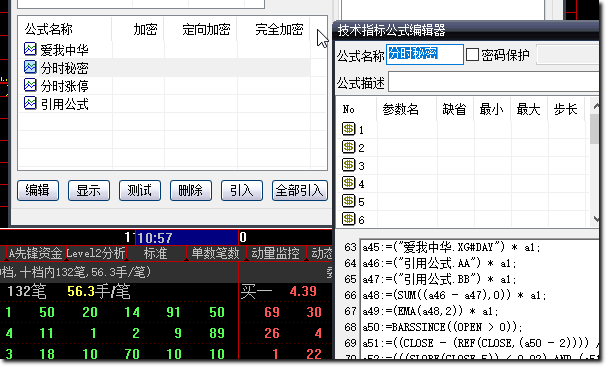Select the 引用公式 formula row

pos(164,104)
